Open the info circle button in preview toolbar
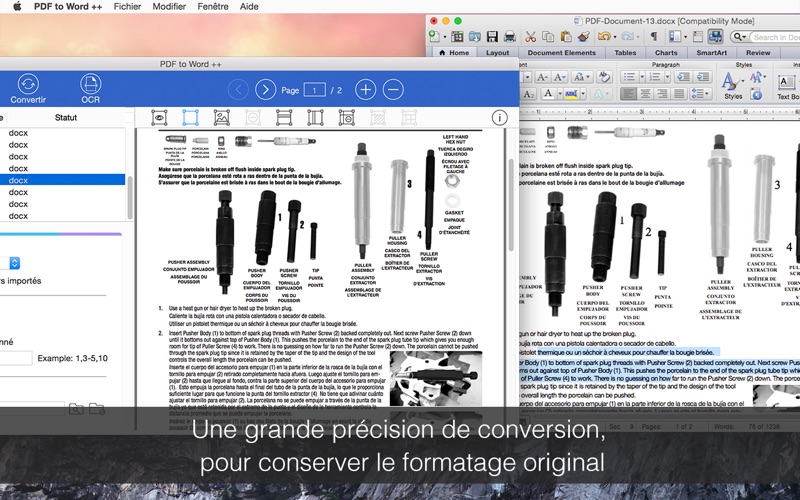 [x=499, y=118]
